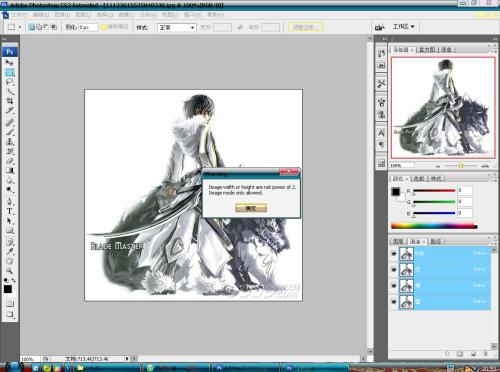Select the Quick Selection wand tool
Screen dimensions: 500x372
[x=9, y=91]
